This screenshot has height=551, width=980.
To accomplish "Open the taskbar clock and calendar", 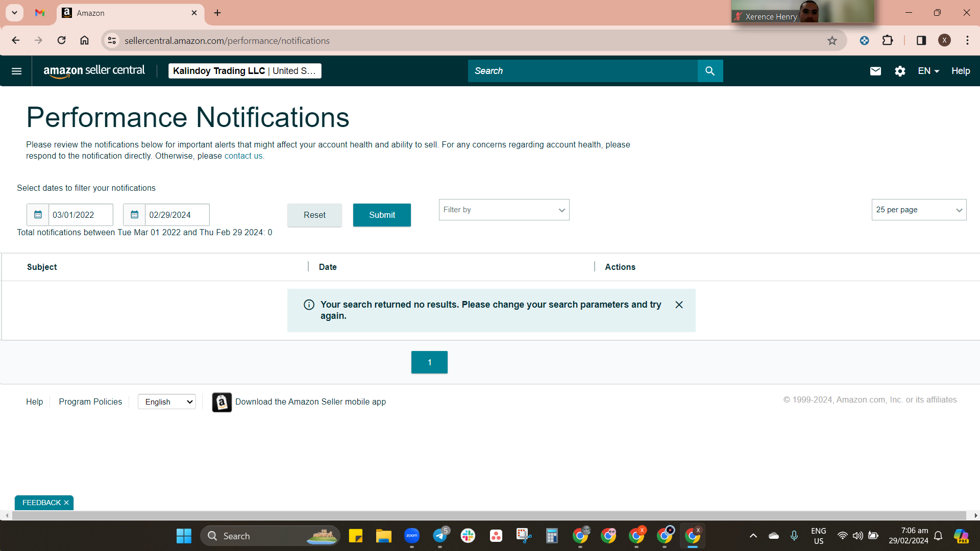I will tap(909, 536).
